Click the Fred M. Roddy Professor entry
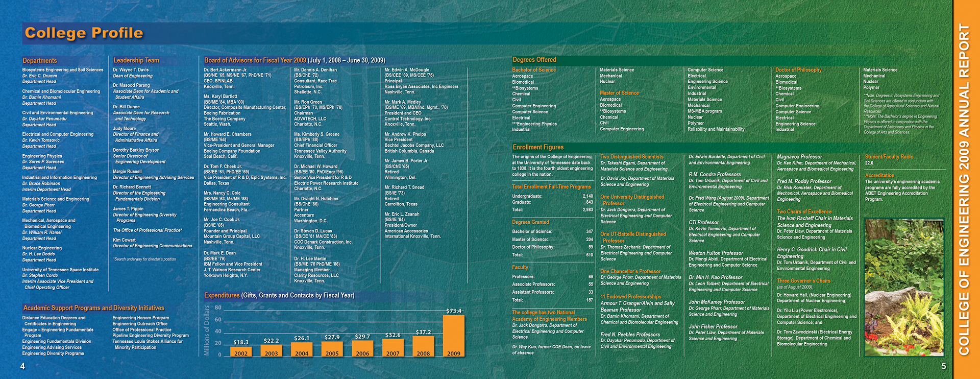Viewport: 980px width, 379px height. click(804, 181)
